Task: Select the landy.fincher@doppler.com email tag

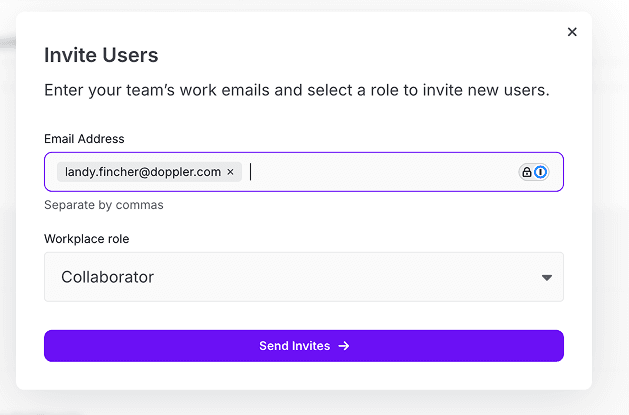Action: (143, 172)
